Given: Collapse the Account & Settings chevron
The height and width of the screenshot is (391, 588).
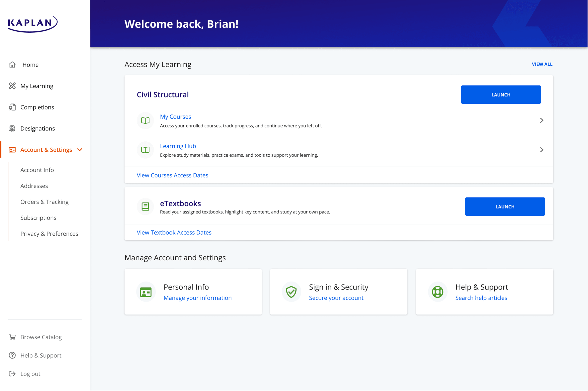Looking at the screenshot, I should coord(80,150).
